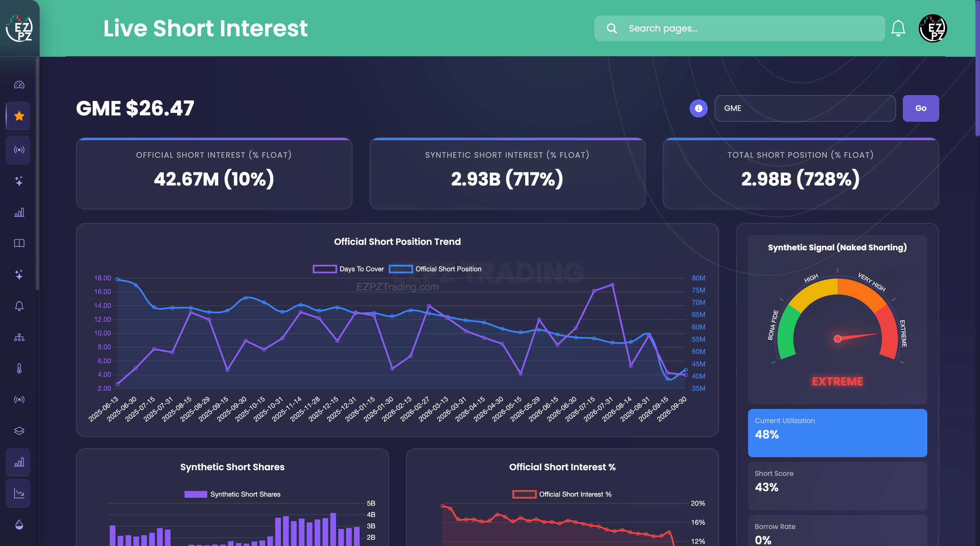Image resolution: width=980 pixels, height=546 pixels.
Task: Click the page's vertical scrollbar
Action: [x=978, y=68]
